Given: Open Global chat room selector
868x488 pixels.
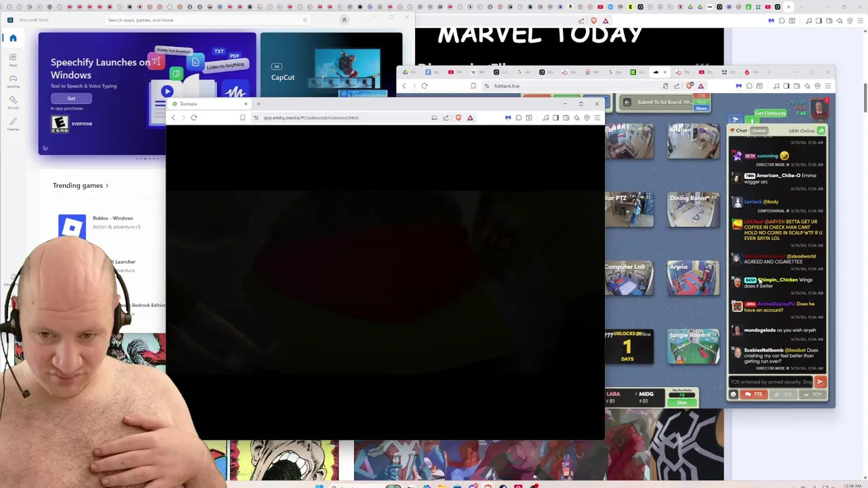Looking at the screenshot, I should coord(758,131).
